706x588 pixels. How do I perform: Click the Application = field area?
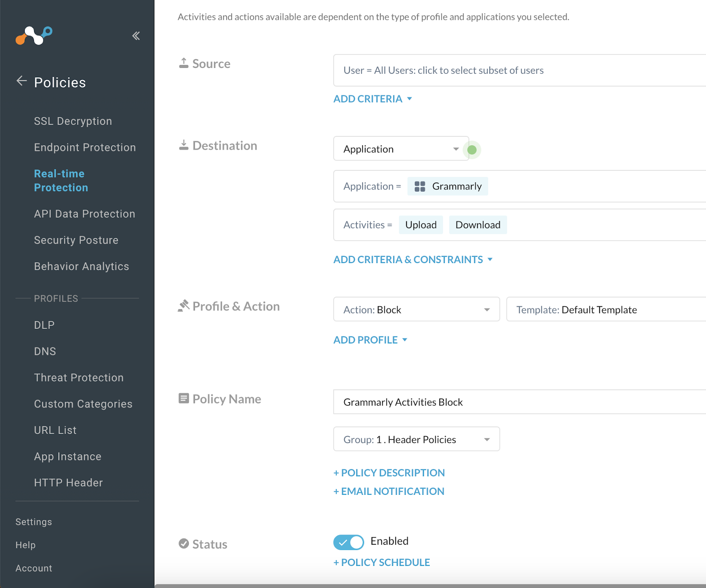click(520, 186)
